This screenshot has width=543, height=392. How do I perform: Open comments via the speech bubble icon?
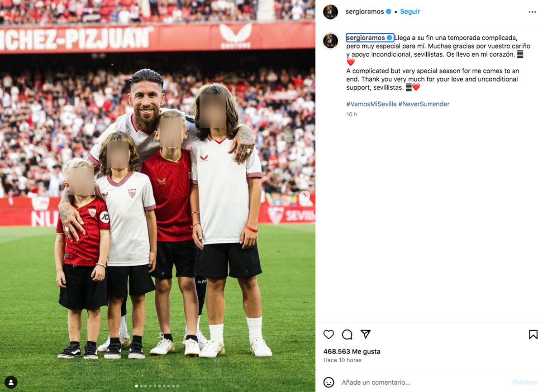coord(347,335)
